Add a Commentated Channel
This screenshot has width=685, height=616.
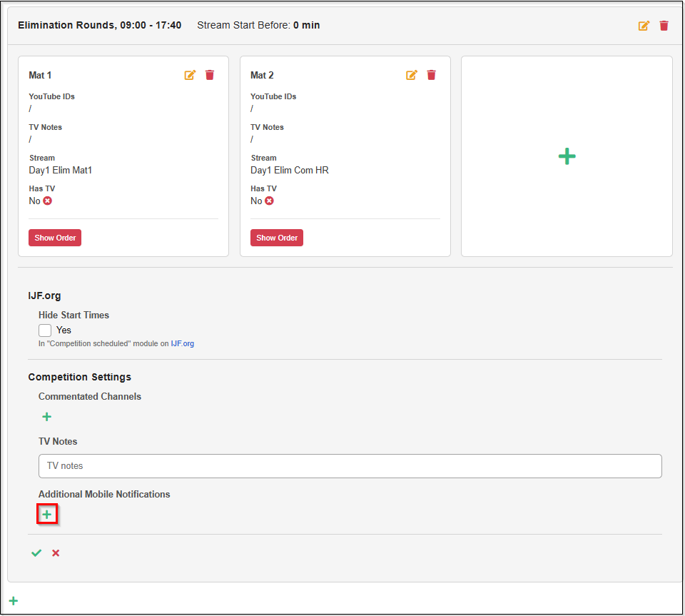coord(46,417)
